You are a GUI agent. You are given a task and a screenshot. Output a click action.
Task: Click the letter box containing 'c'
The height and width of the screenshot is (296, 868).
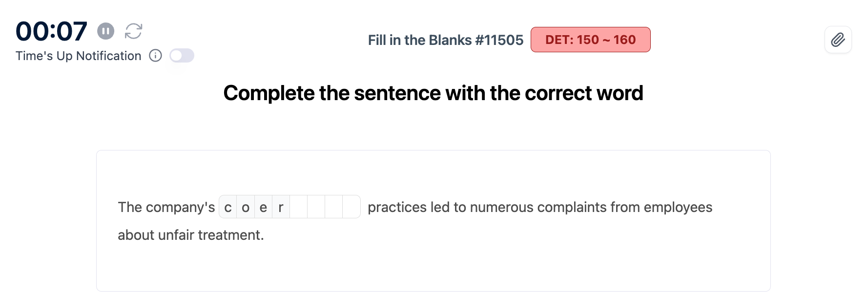click(228, 207)
